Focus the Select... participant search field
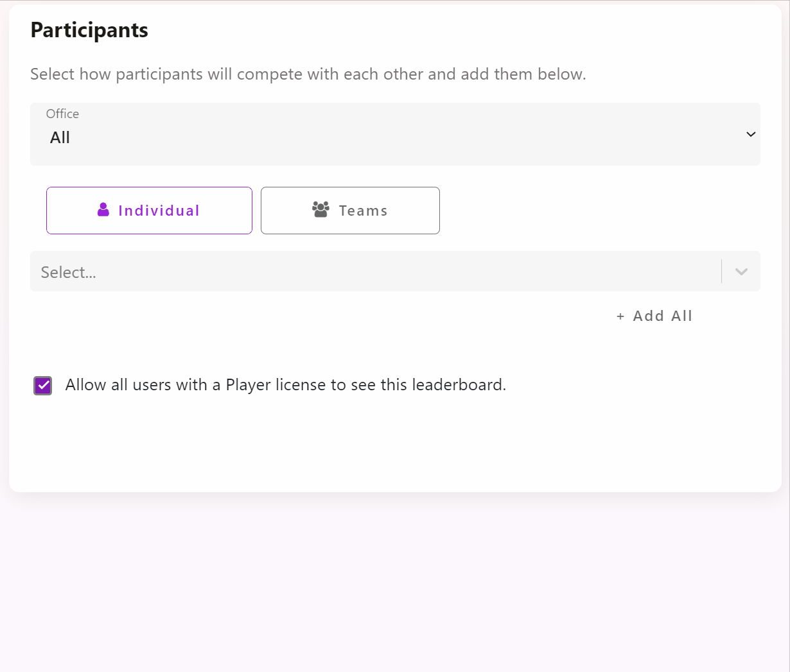Image resolution: width=790 pixels, height=672 pixels. tap(376, 271)
